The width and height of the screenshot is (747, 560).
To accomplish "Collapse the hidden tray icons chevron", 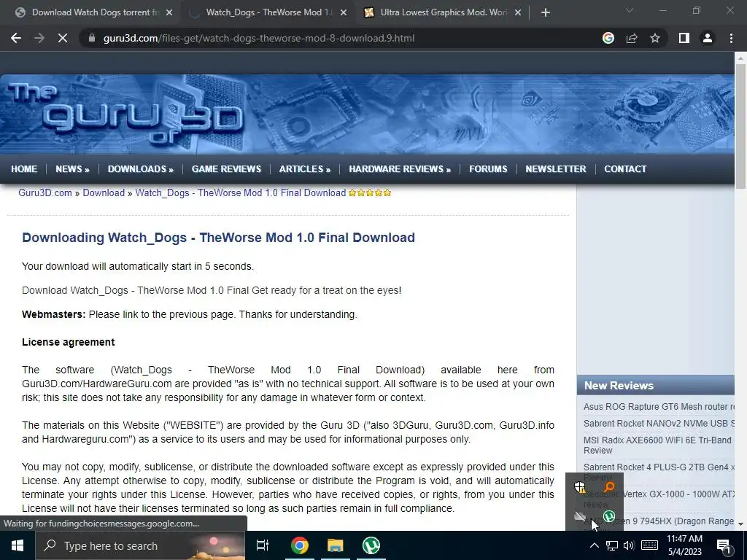I will point(594,545).
